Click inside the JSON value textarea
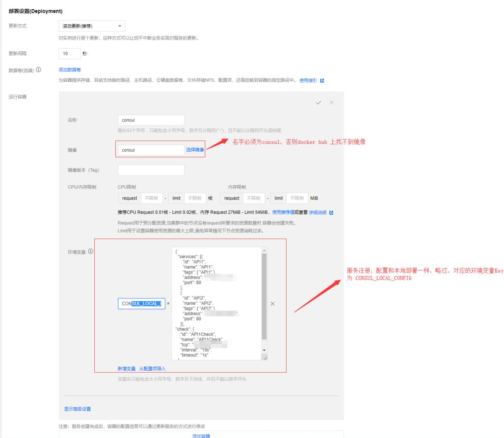The image size is (504, 438). (x=217, y=303)
